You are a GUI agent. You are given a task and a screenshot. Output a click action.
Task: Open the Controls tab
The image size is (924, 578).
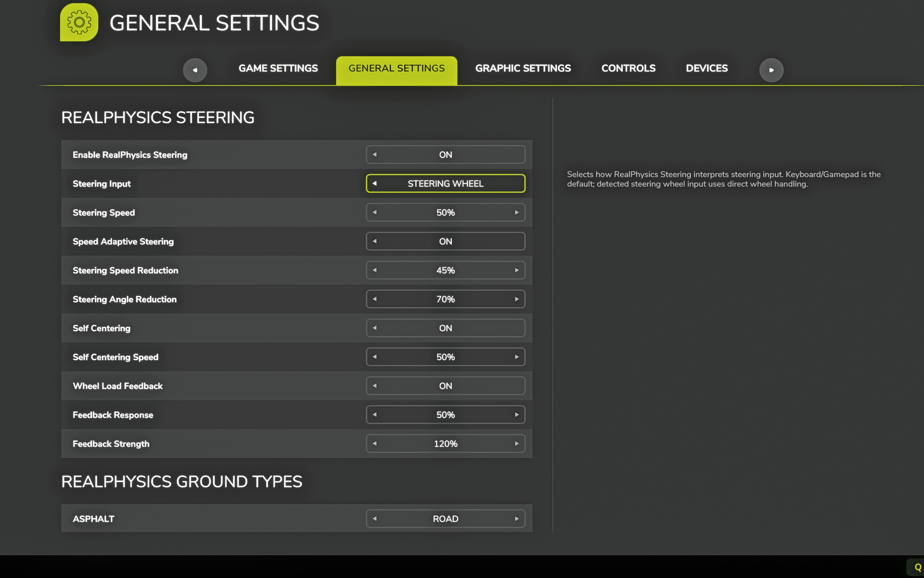628,68
